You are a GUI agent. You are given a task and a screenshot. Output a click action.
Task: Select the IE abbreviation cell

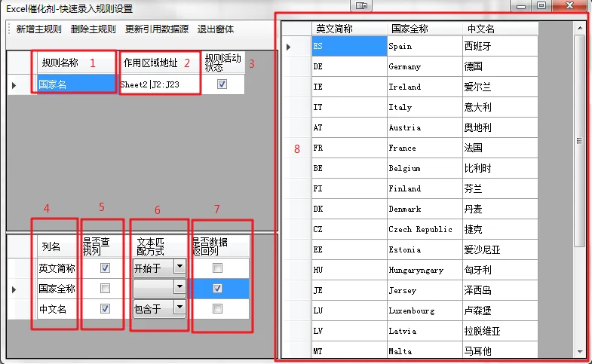[349, 87]
